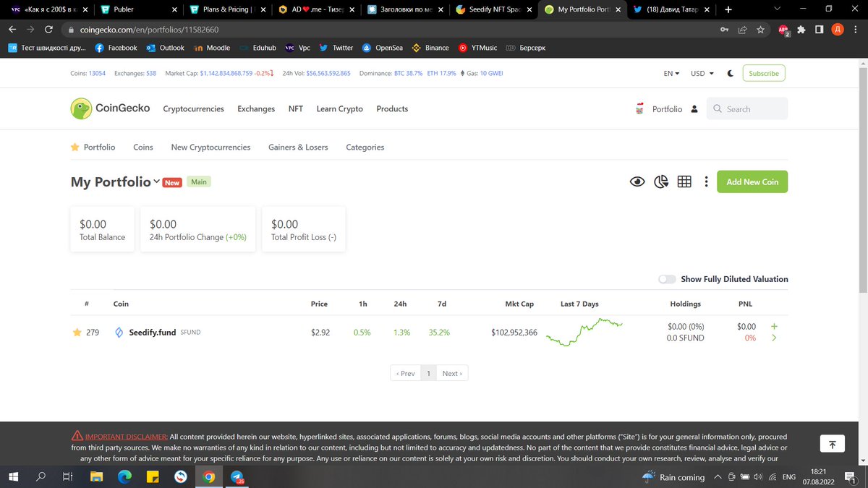Expand the My Portfolio name dropdown
The image size is (868, 488).
pos(156,182)
